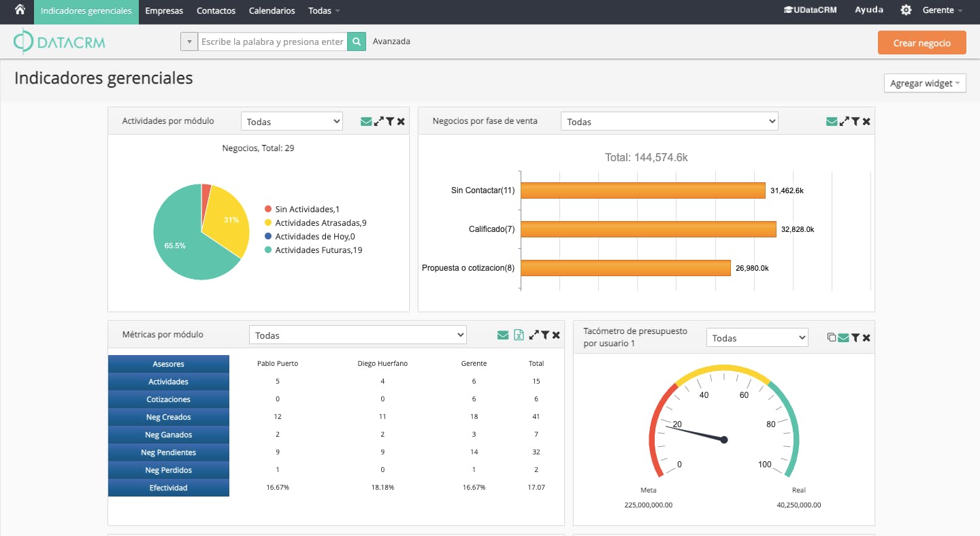
Task: Click the search magnifier button
Action: [x=357, y=41]
